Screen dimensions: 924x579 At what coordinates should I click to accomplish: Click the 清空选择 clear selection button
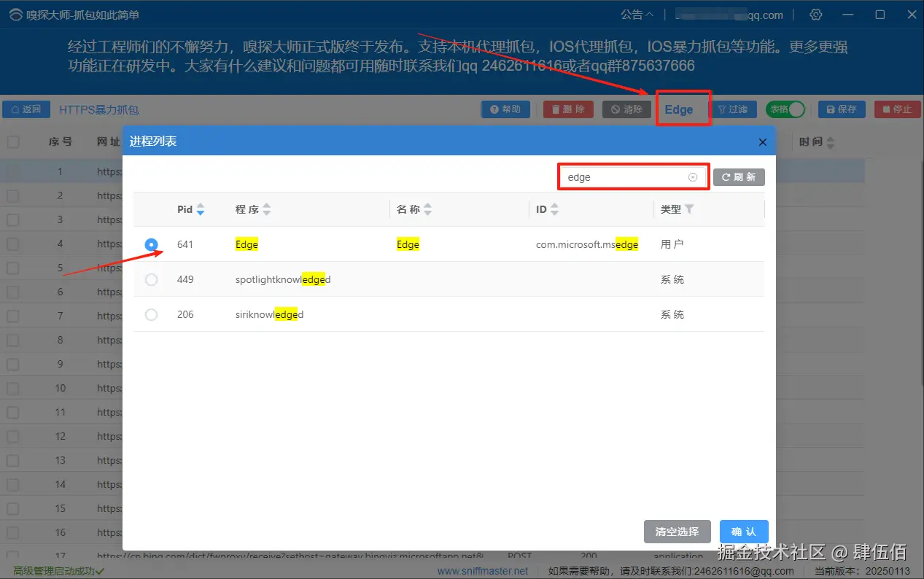coord(678,532)
